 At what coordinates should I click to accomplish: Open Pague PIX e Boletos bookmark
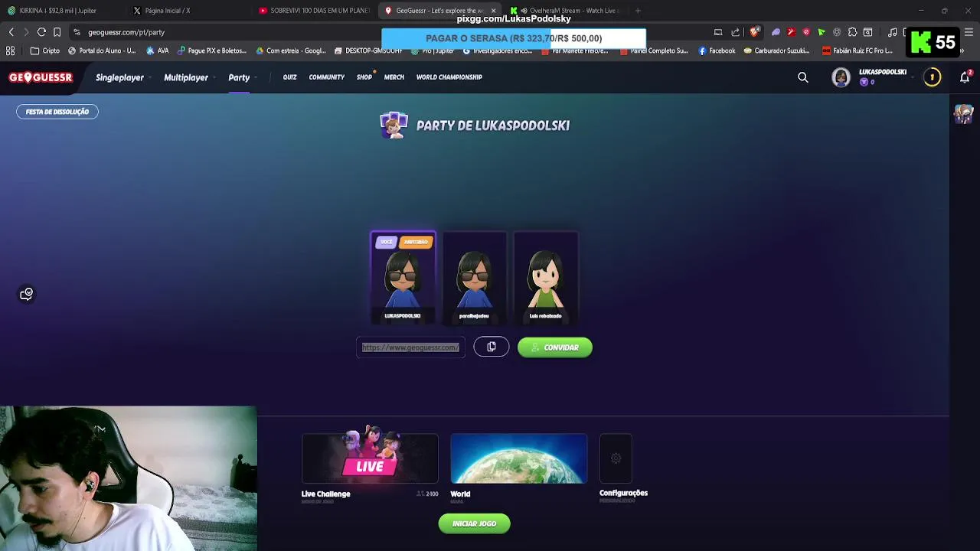212,51
